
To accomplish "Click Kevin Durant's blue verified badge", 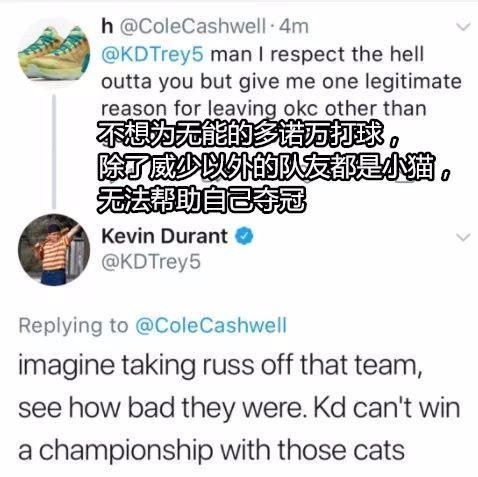I will pyautogui.click(x=245, y=236).
